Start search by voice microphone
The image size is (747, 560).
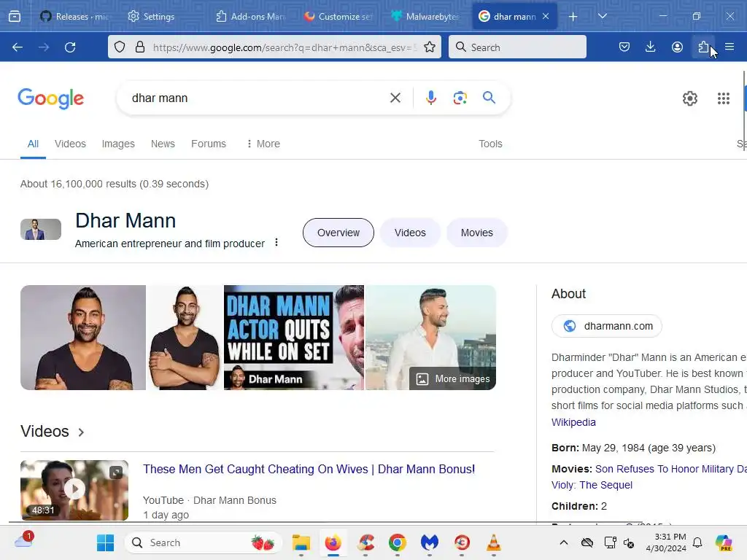point(431,98)
